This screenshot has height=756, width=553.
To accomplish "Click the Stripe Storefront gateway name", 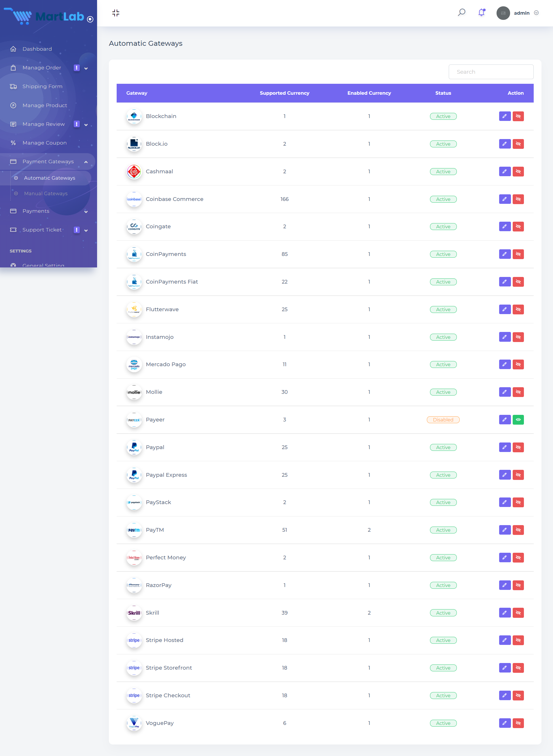I will (x=169, y=668).
